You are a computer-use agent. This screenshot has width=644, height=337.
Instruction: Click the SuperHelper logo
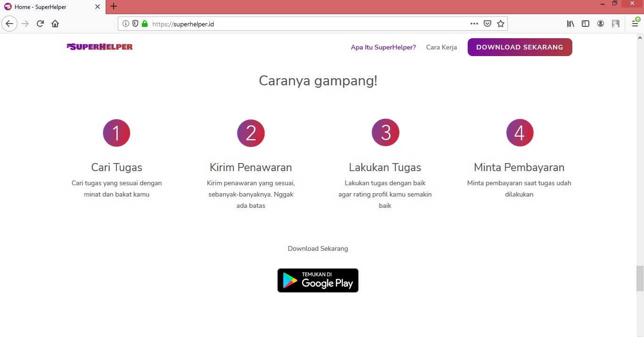coord(99,47)
